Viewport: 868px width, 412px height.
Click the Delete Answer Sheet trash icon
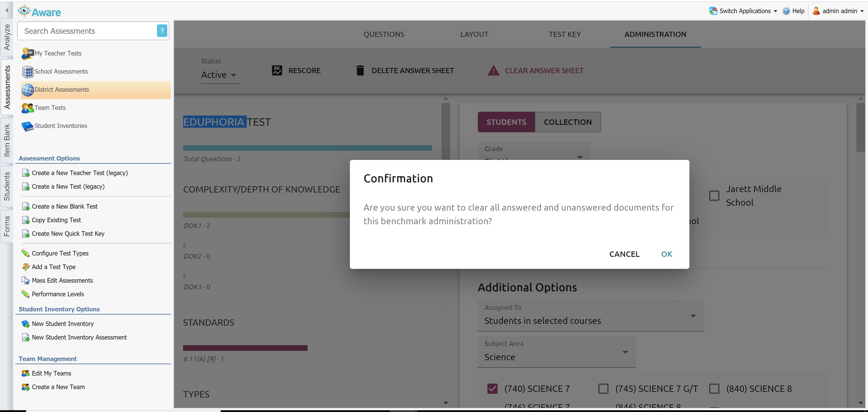point(360,70)
